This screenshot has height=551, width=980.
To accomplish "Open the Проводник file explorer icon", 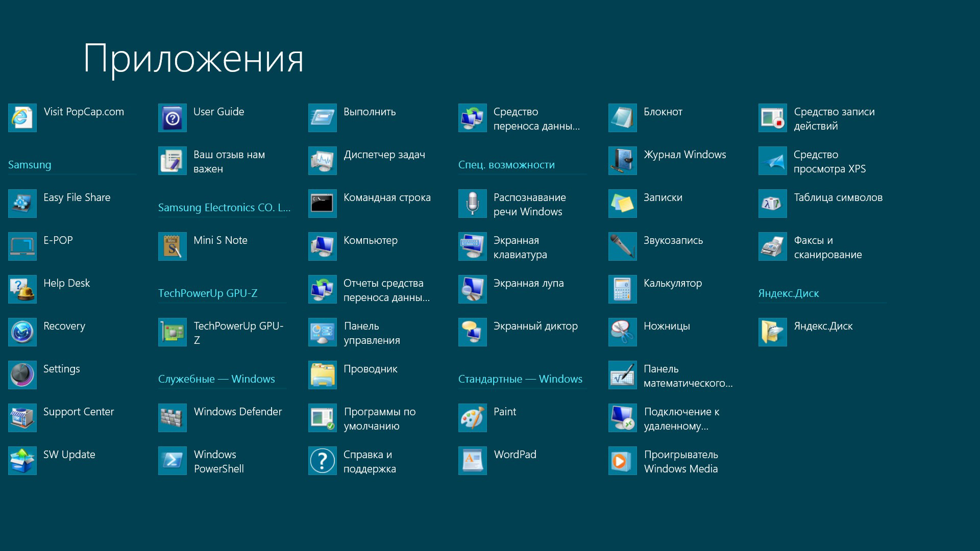I will pos(322,375).
